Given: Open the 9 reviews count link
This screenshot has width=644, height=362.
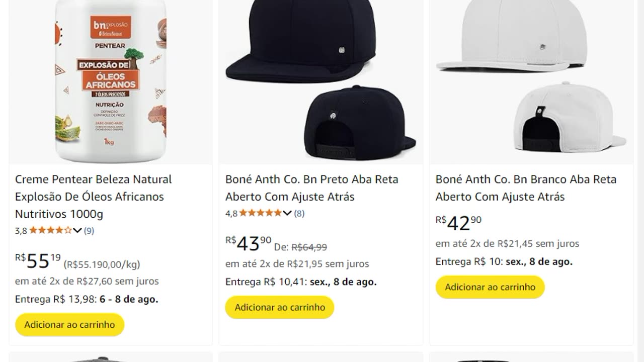Looking at the screenshot, I should pyautogui.click(x=89, y=231).
